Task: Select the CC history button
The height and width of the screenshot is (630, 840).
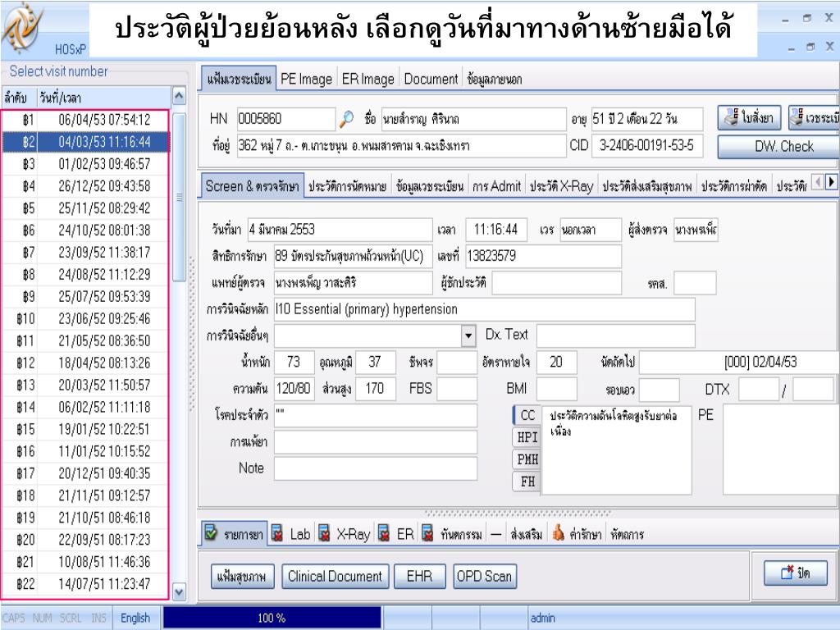Action: 527,415
